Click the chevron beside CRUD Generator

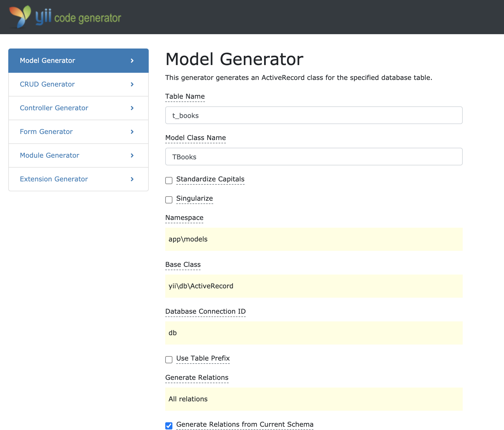coord(132,84)
